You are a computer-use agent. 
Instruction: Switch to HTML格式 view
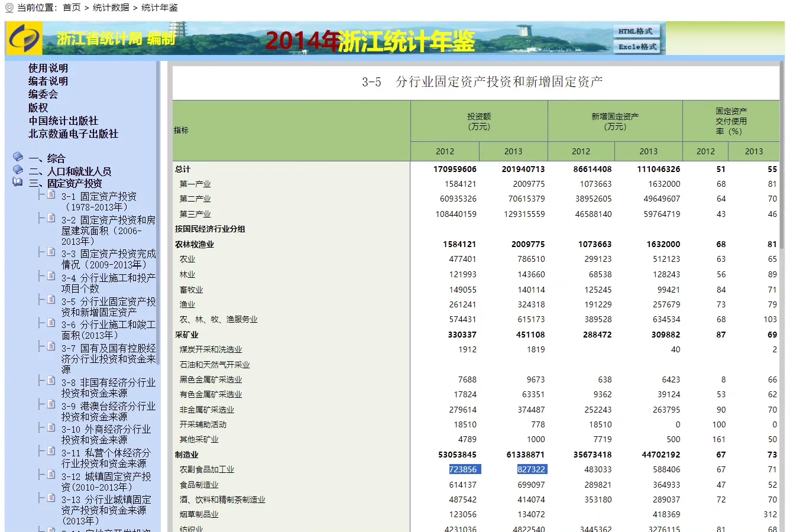pos(636,31)
